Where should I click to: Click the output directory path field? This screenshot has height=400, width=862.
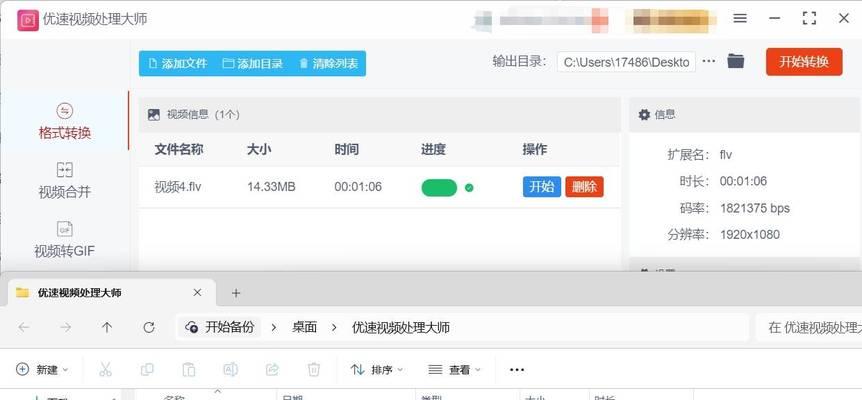(626, 62)
